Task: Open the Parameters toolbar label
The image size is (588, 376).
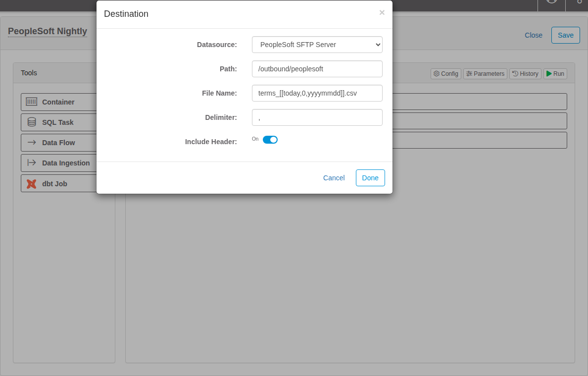Action: (x=489, y=73)
